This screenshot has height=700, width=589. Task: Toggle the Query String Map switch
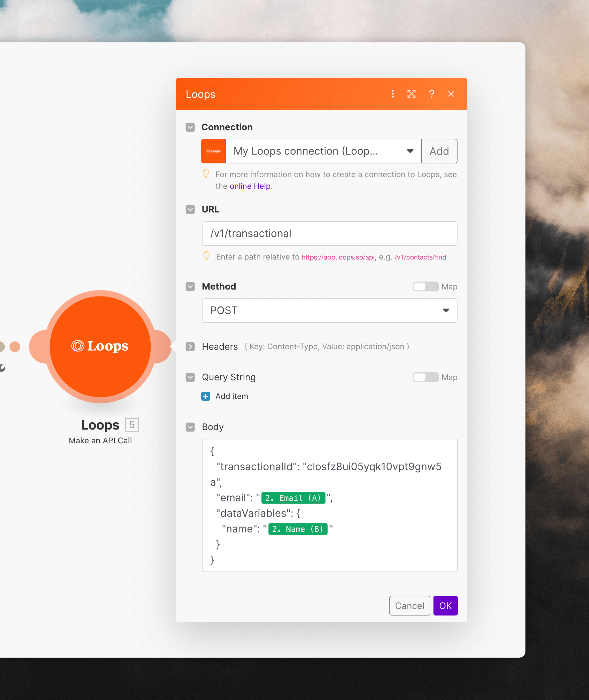pyautogui.click(x=425, y=377)
